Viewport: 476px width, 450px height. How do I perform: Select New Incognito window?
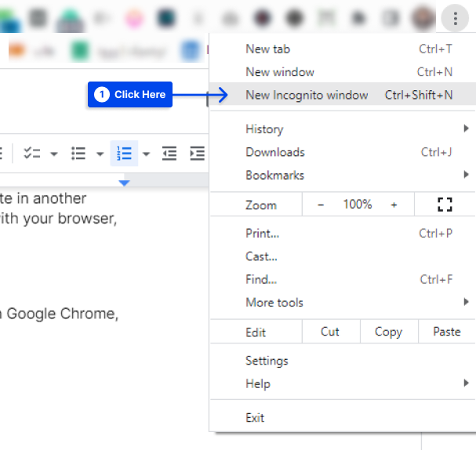pos(343,95)
